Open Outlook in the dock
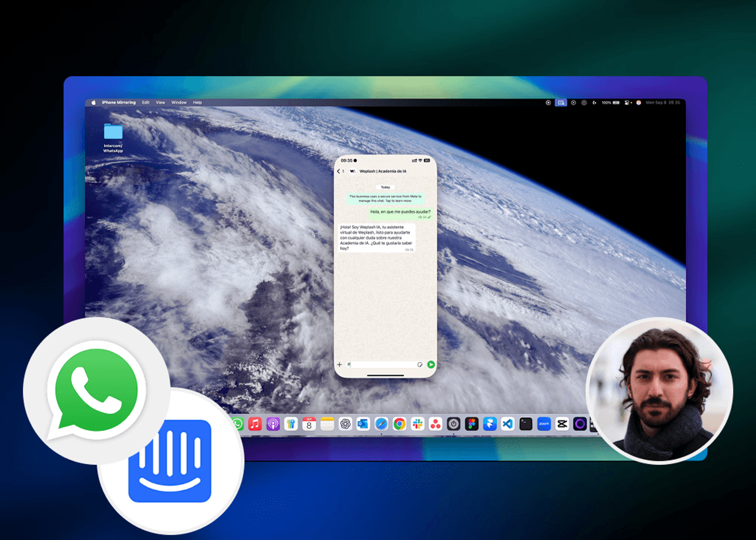 [363, 424]
